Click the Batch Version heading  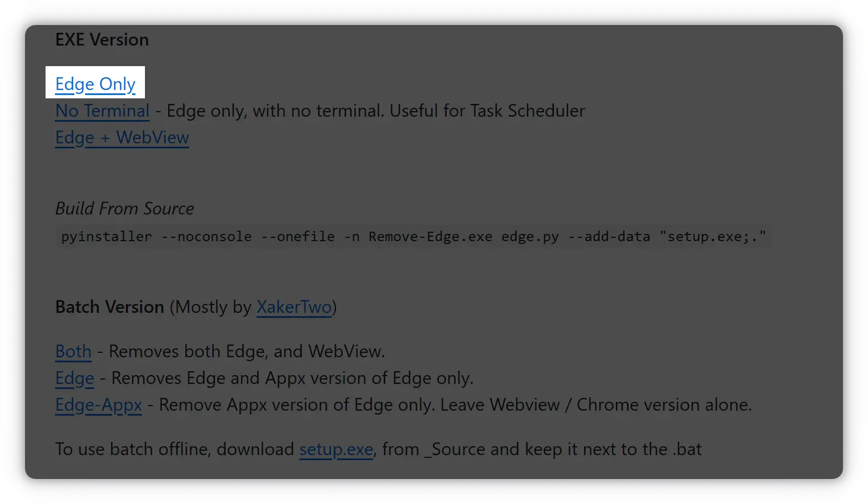(x=109, y=307)
